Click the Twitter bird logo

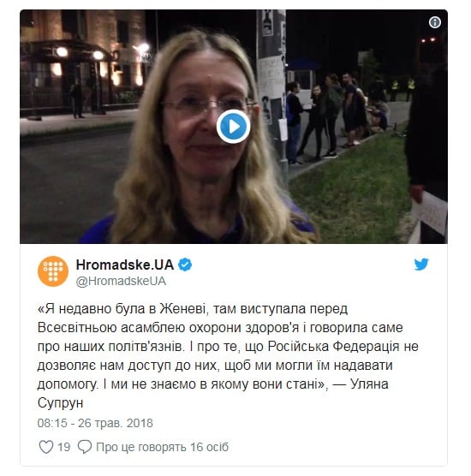[421, 264]
